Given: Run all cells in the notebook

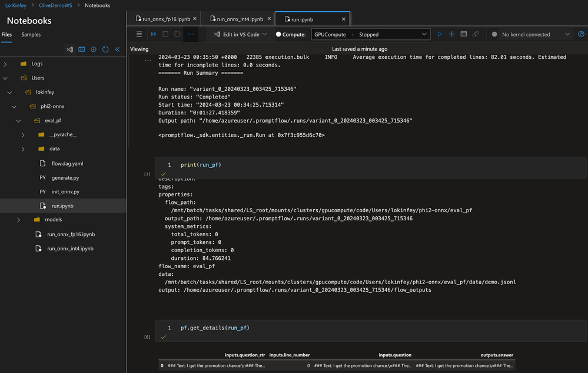Looking at the screenshot, I should pyautogui.click(x=154, y=34).
